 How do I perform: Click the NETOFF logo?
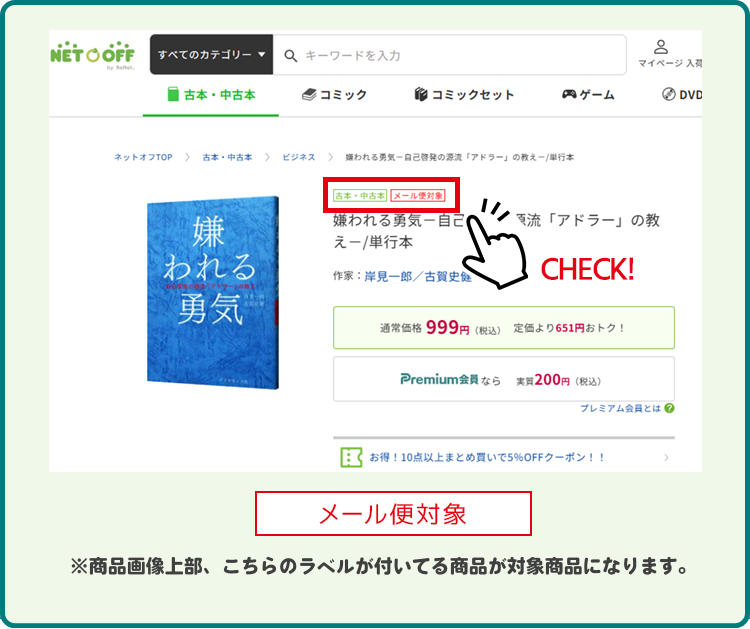click(x=92, y=55)
